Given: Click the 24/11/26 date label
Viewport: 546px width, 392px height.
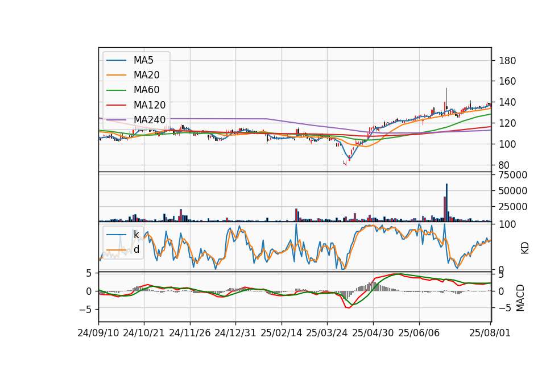Looking at the screenshot, I should (x=190, y=333).
